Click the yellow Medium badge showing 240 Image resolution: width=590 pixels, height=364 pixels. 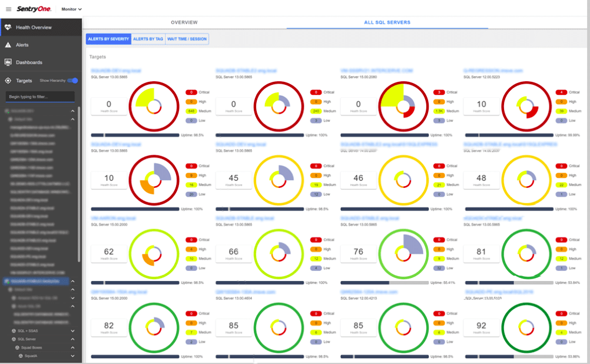click(316, 111)
